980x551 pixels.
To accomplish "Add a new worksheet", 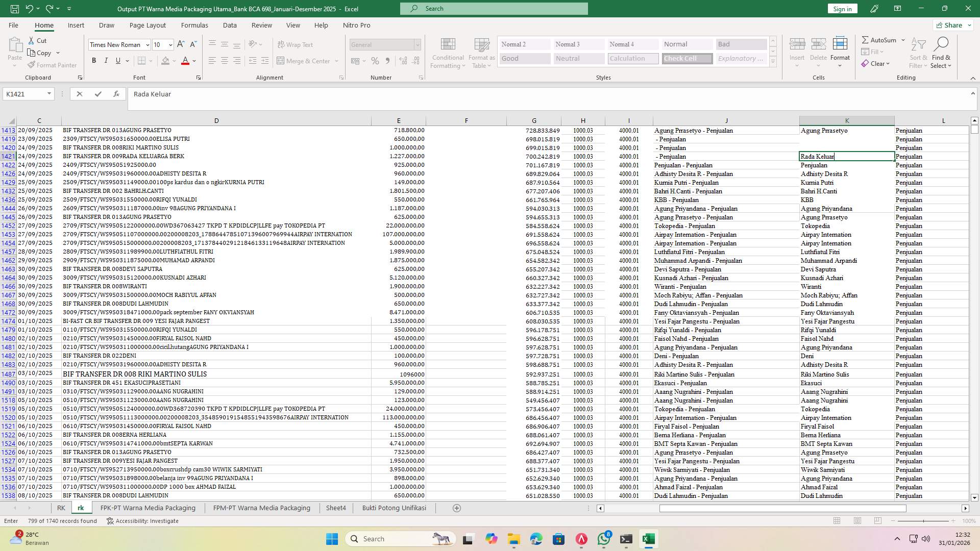I will point(457,508).
